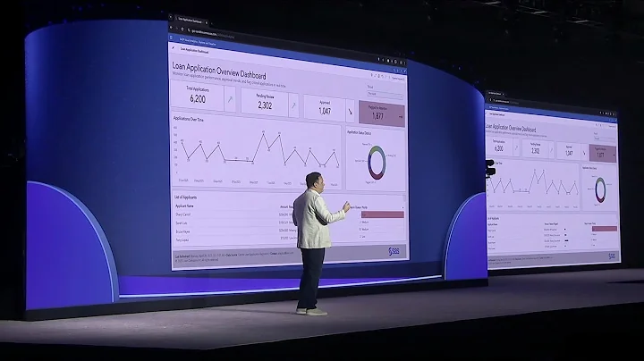Select the Total Applications 6,200 card on main screen

[x=198, y=96]
